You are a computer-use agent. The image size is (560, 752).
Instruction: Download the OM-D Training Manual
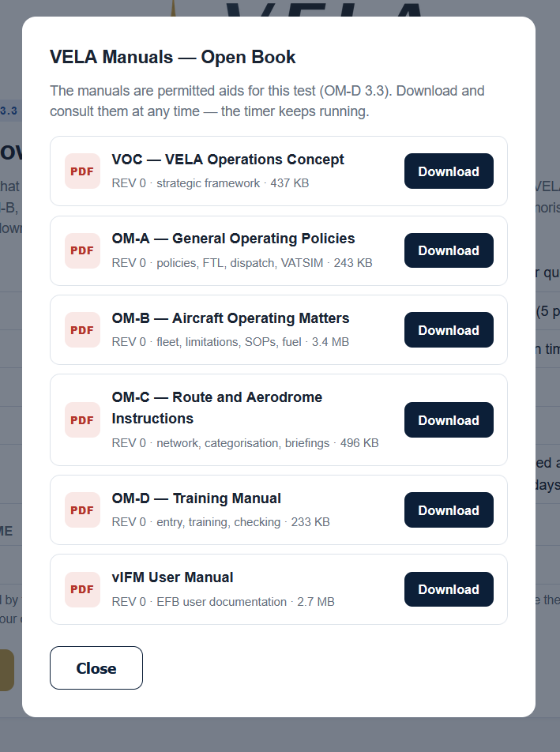click(449, 509)
